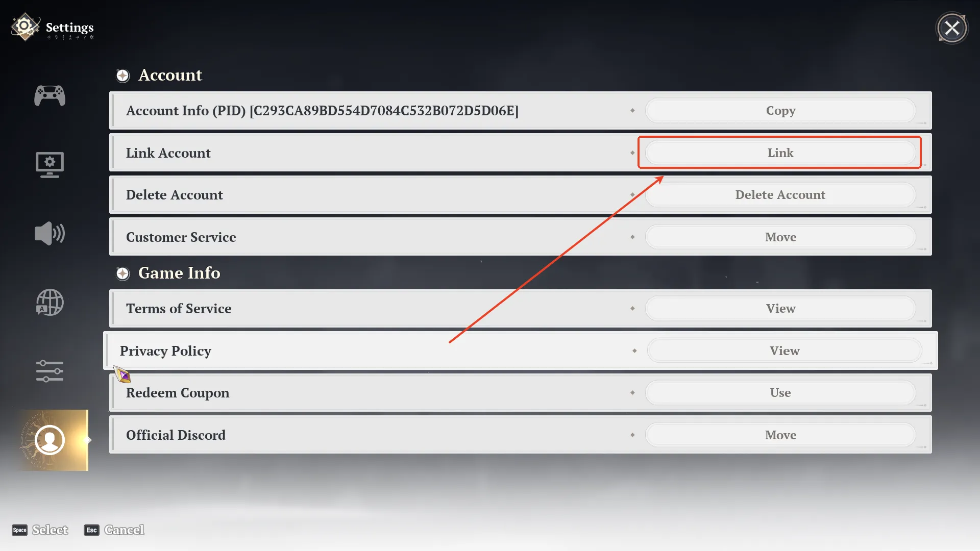Click the Settings gear emblem icon
980x551 pixels.
point(24,27)
